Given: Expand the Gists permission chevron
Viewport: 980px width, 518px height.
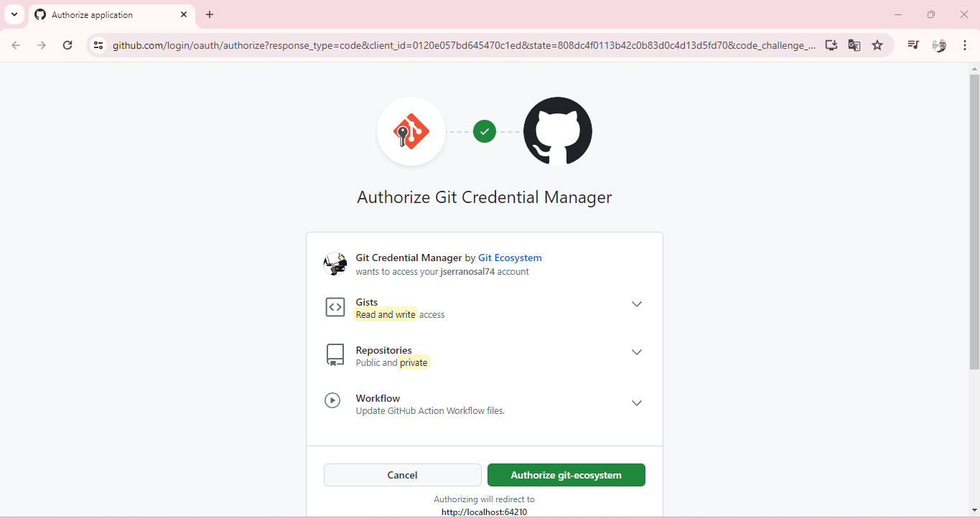Looking at the screenshot, I should coord(637,304).
